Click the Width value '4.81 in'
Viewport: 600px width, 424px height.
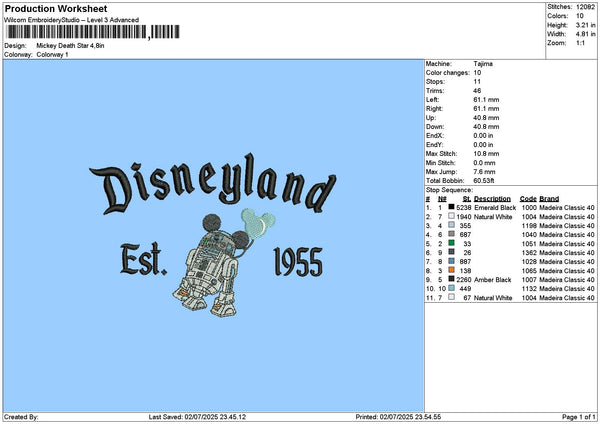coord(585,34)
